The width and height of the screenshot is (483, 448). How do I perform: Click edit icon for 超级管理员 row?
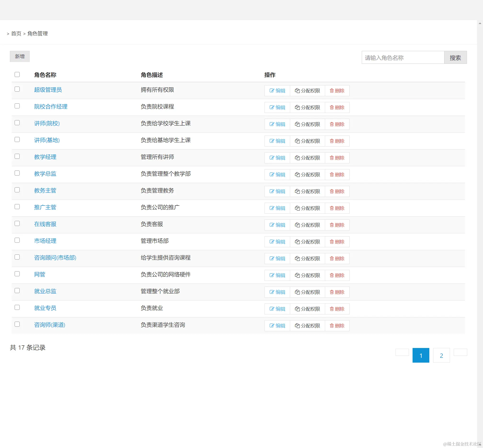click(272, 91)
